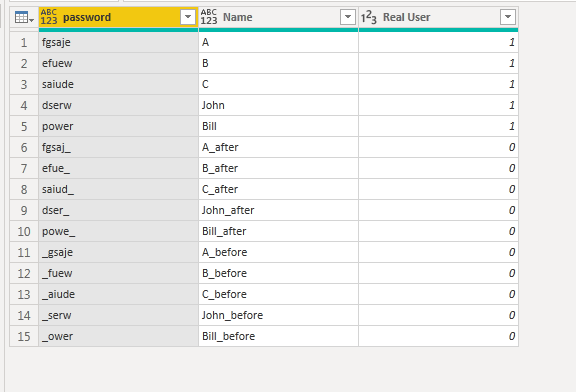Open the Real User column filter dropdown

pos(508,17)
